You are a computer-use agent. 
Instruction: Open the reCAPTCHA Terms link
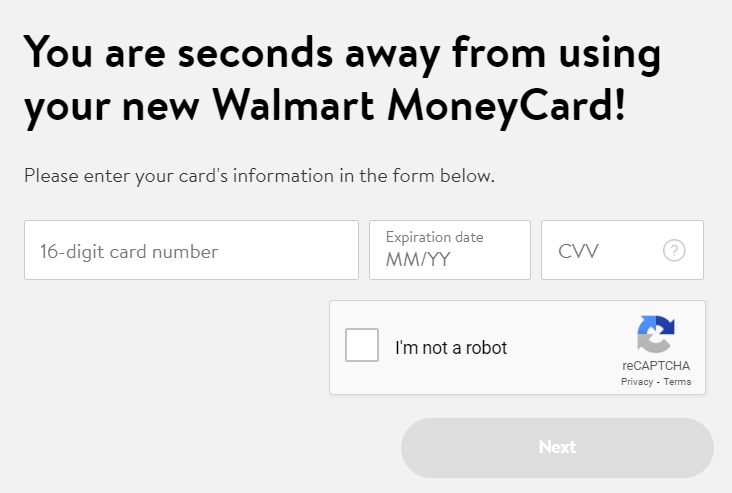pyautogui.click(x=677, y=382)
